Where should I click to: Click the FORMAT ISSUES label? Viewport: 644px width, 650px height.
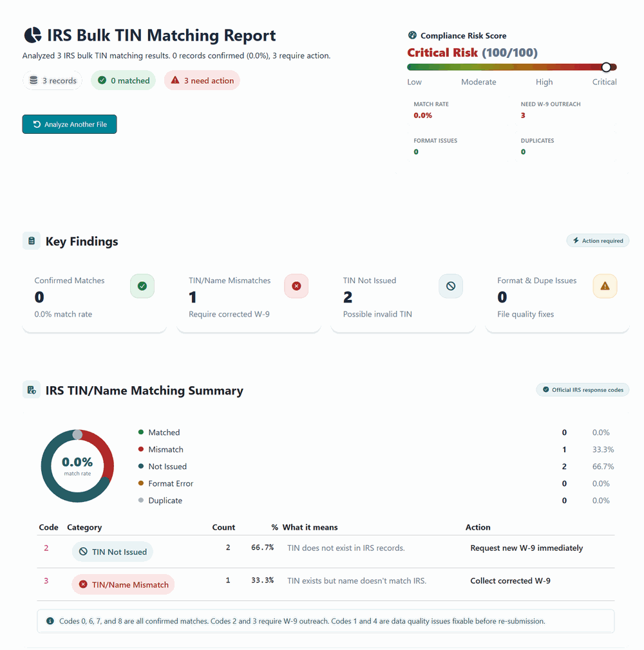[435, 140]
